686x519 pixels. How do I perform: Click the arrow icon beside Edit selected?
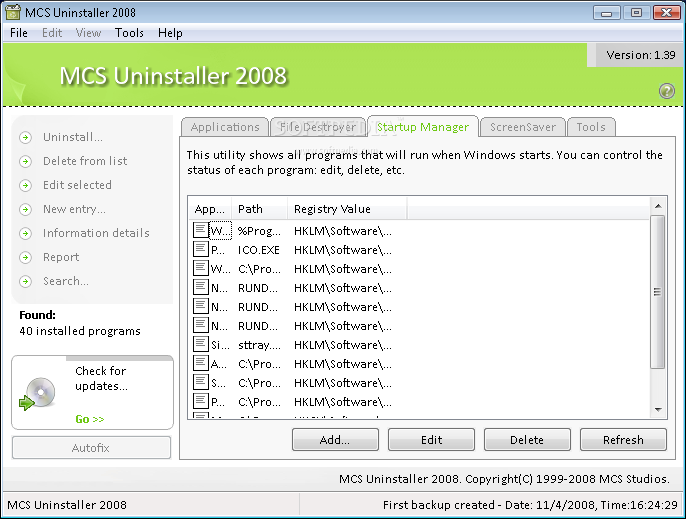(25, 186)
